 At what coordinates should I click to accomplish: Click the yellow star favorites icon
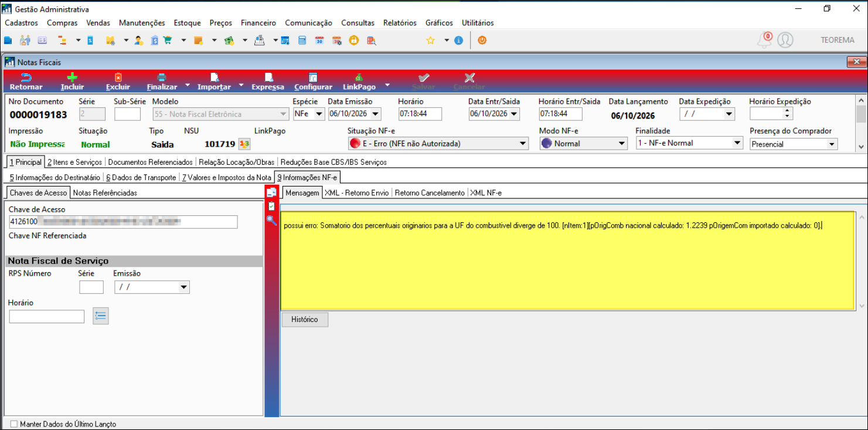(x=430, y=40)
